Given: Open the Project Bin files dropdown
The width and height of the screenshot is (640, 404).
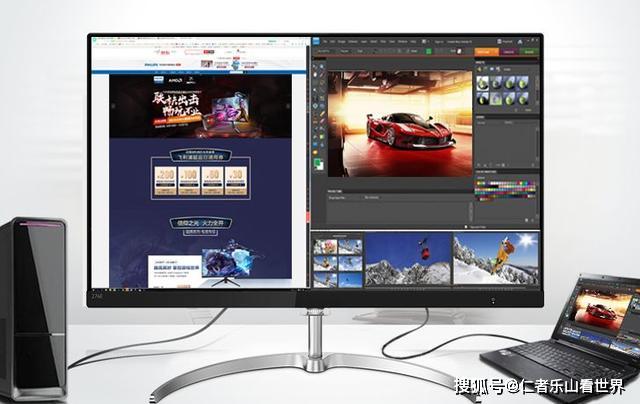Looking at the screenshot, I should (345, 198).
